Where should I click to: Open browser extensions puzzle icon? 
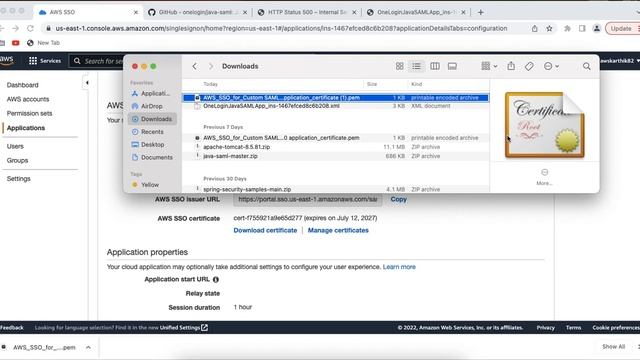click(567, 29)
